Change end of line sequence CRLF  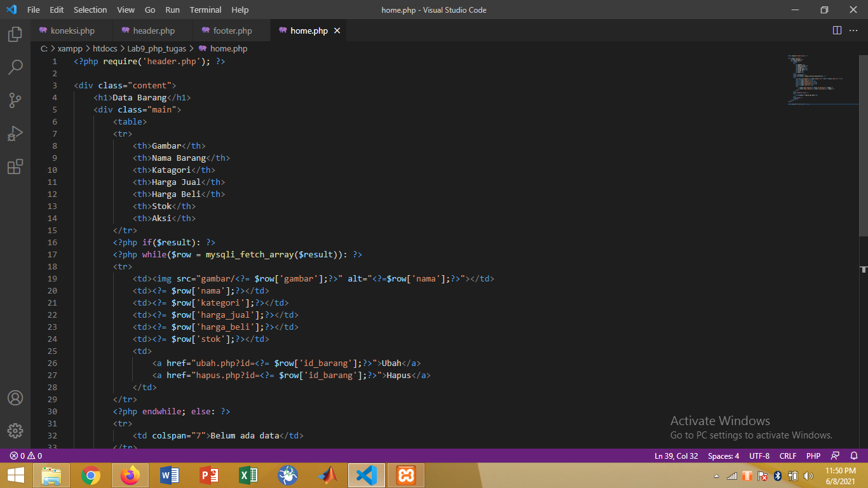pyautogui.click(x=788, y=456)
